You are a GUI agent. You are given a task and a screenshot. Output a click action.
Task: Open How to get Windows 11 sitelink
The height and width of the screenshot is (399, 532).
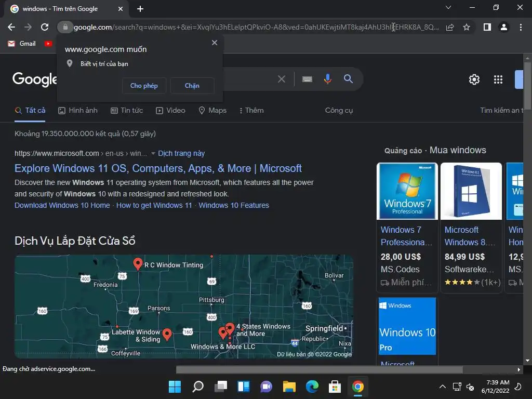154,205
